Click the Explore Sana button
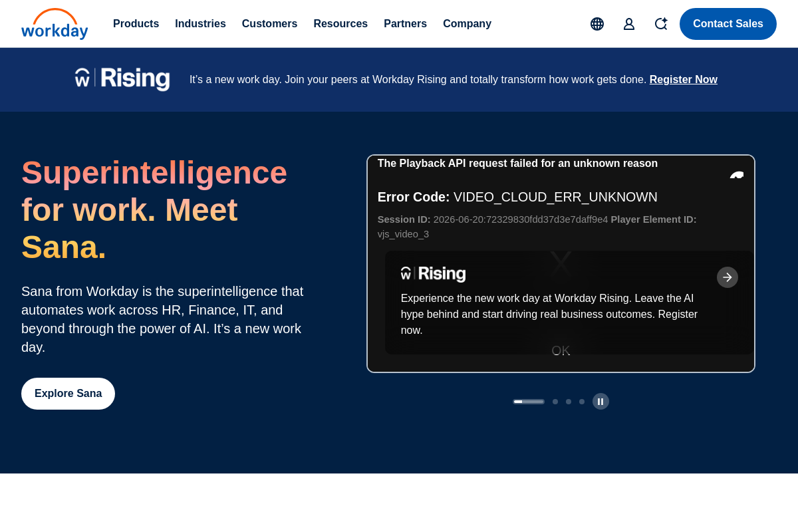798x532 pixels. pos(68,394)
